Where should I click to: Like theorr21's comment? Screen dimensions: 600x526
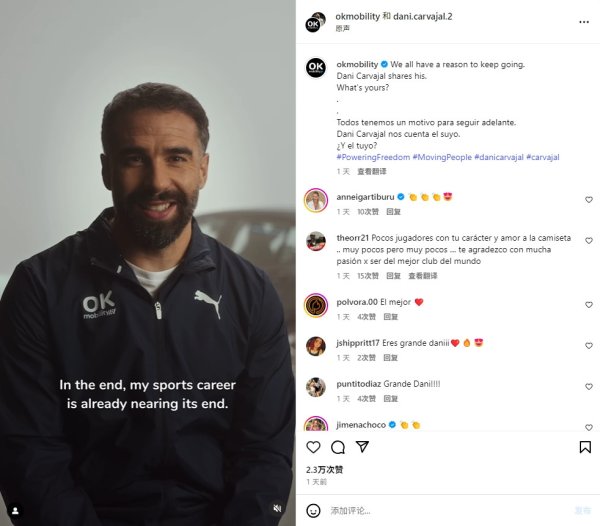(x=589, y=241)
